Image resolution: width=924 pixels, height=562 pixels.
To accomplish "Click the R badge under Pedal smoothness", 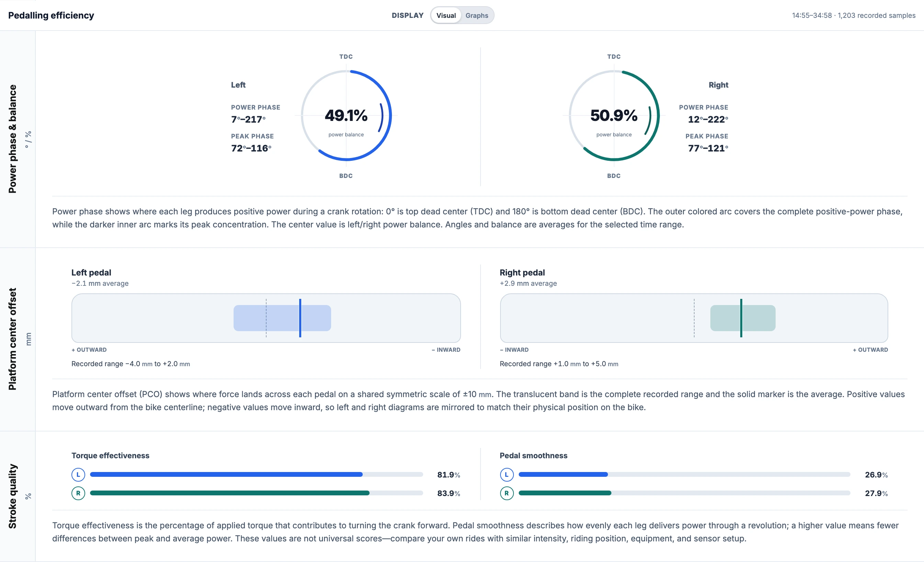I will [507, 493].
